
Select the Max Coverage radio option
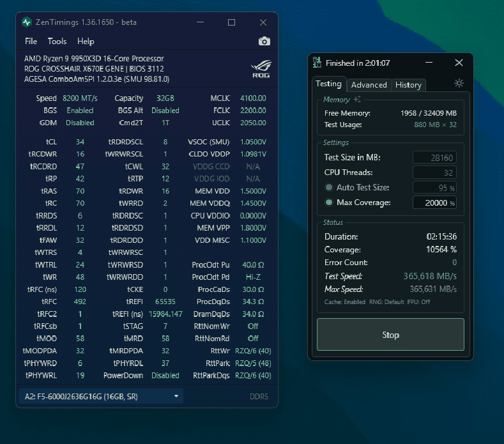click(329, 203)
